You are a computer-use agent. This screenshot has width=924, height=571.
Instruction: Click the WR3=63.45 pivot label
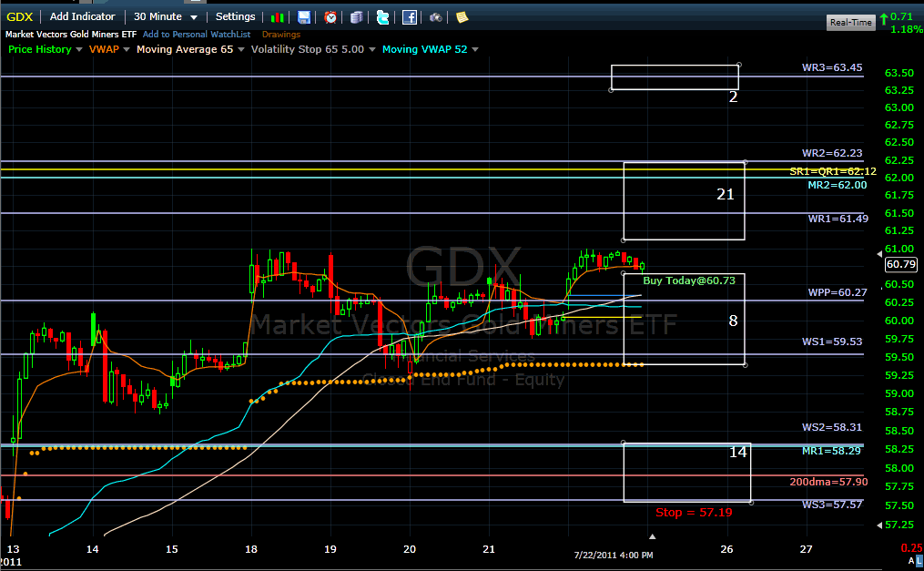(831, 67)
